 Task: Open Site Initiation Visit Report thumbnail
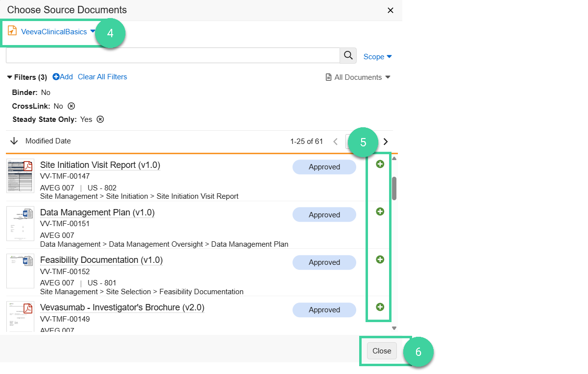pyautogui.click(x=20, y=176)
